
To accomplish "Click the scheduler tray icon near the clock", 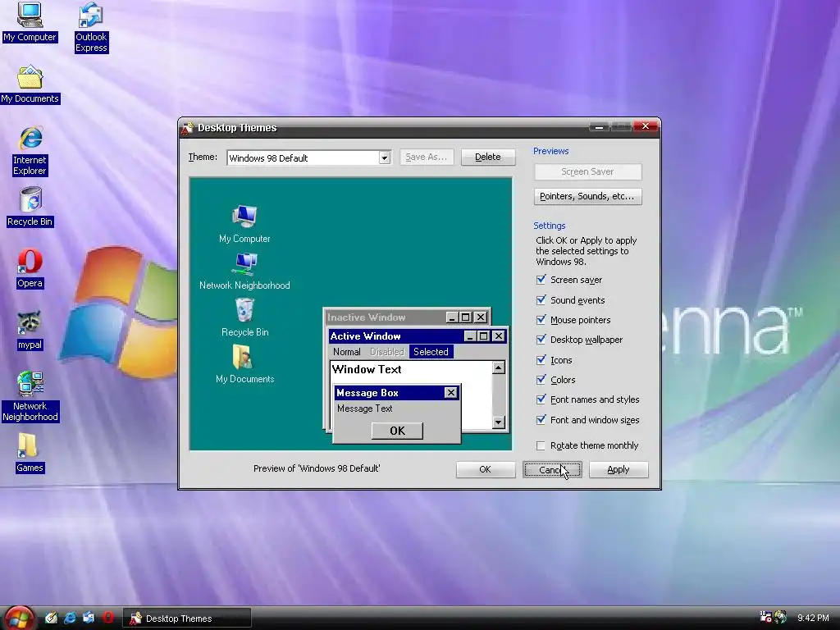I will click(x=765, y=617).
